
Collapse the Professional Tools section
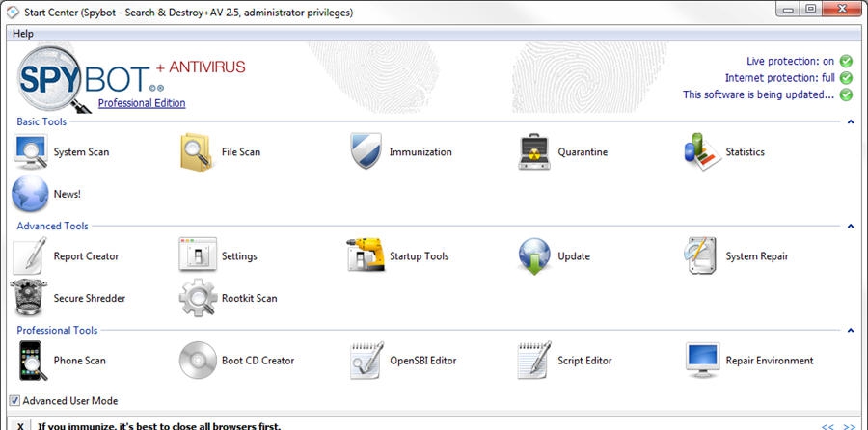tap(851, 331)
